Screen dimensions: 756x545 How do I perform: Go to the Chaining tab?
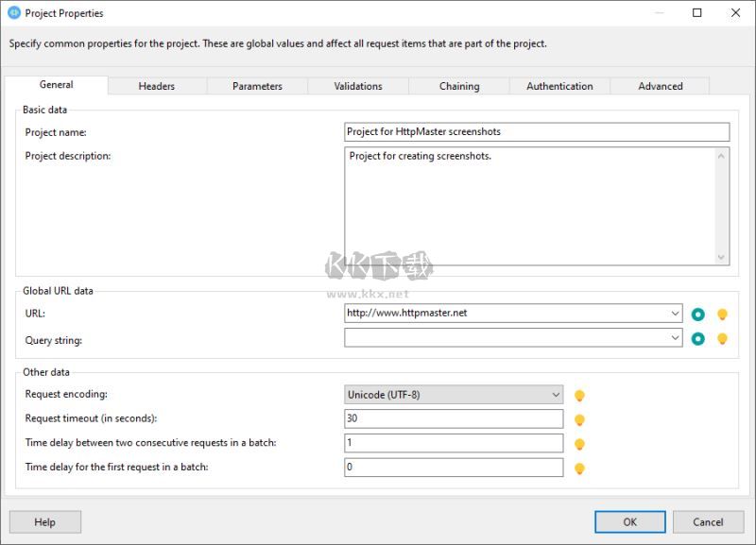pos(459,86)
